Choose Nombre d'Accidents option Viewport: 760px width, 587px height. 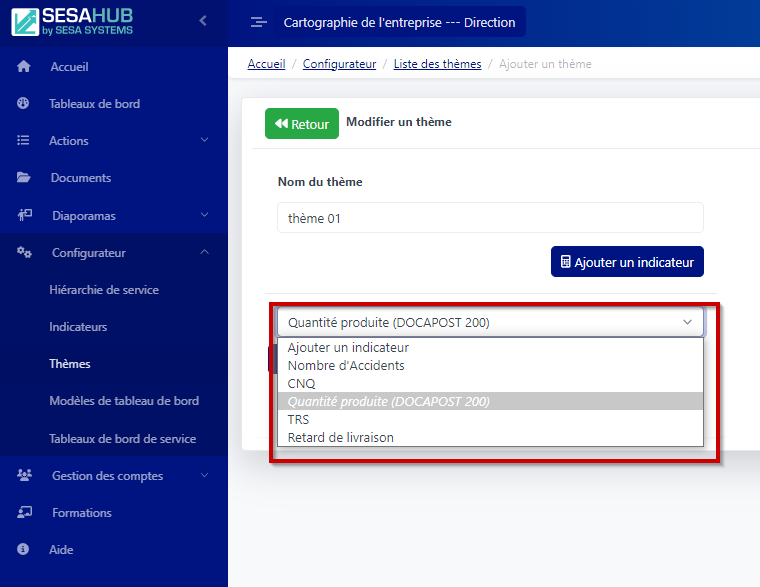coord(346,366)
